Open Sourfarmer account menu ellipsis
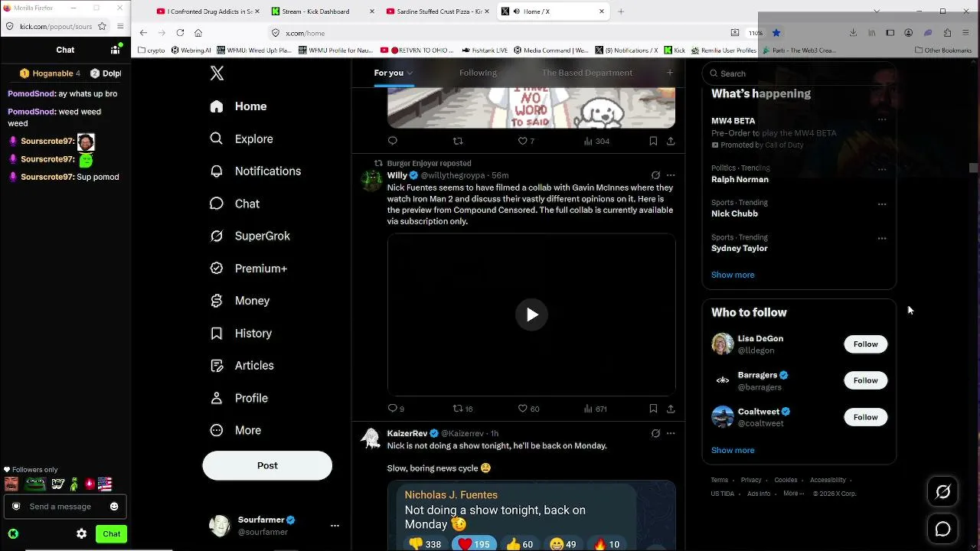980x551 pixels. (335, 526)
